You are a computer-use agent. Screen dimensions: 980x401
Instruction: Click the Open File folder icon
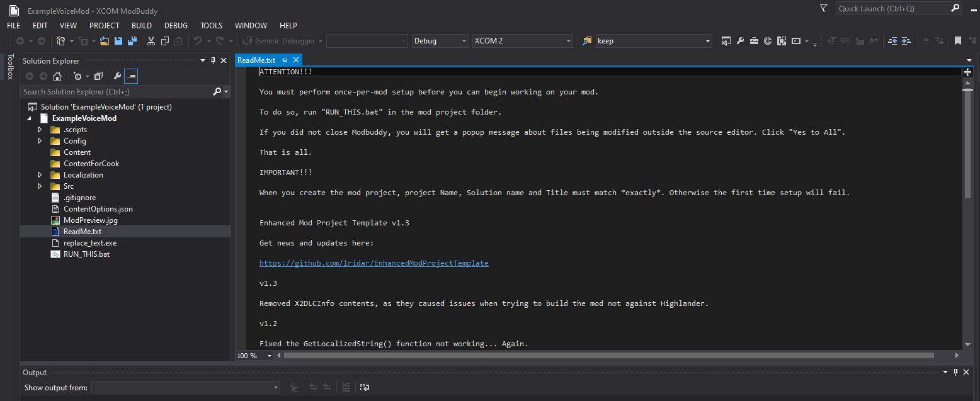[x=104, y=41]
